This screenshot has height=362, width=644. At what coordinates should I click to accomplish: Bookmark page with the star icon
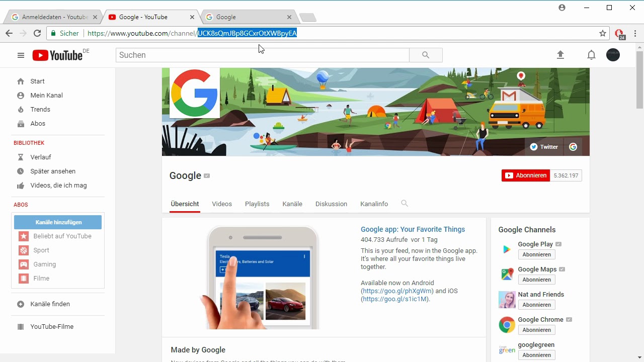[603, 33]
